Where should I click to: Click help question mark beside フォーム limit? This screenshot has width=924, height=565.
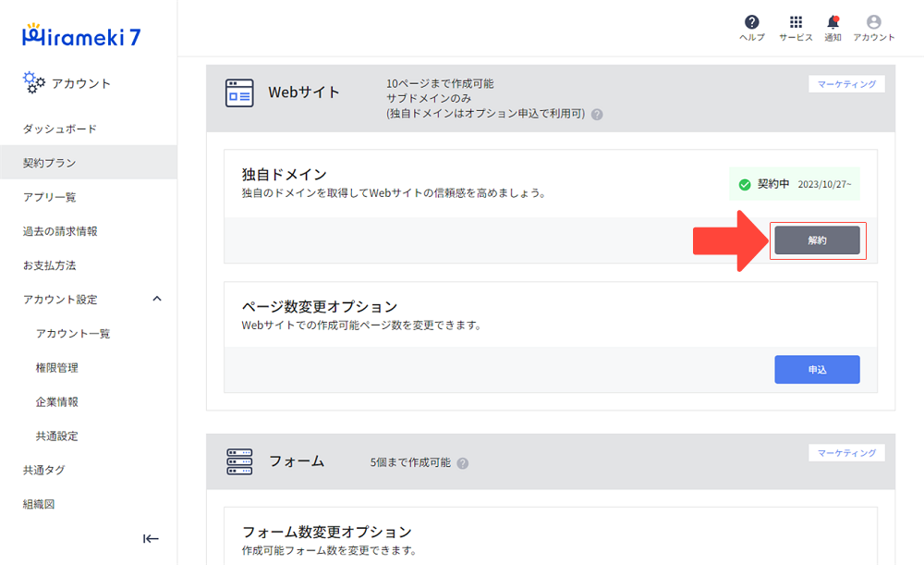tap(462, 463)
